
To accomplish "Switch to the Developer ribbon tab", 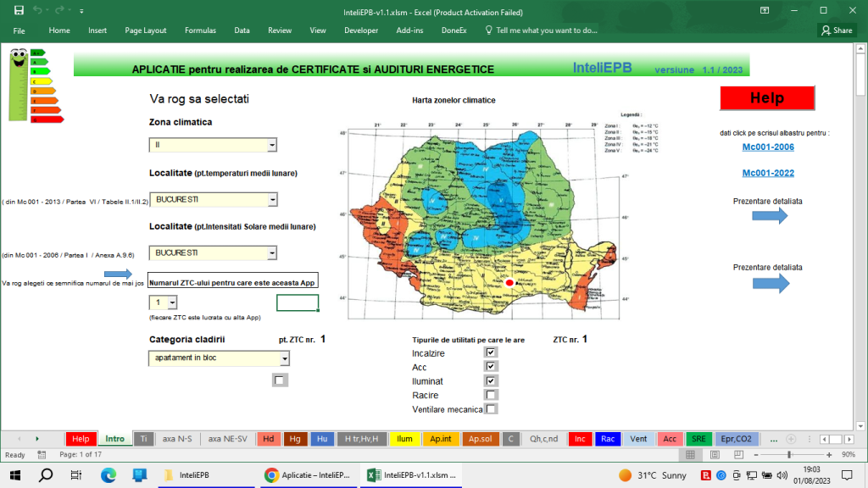I will [x=361, y=30].
